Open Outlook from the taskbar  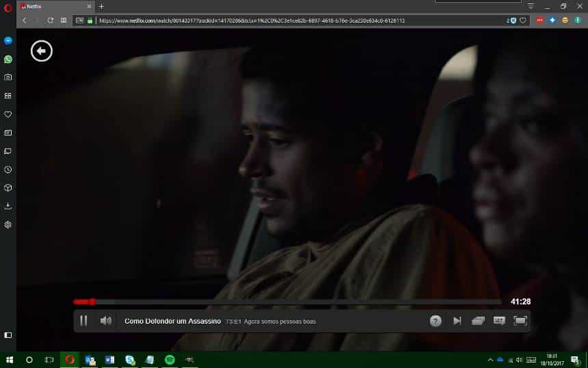coord(90,360)
